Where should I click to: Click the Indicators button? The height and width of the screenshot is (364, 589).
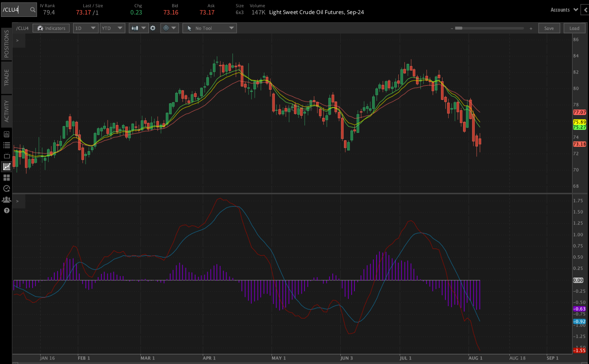(x=51, y=28)
